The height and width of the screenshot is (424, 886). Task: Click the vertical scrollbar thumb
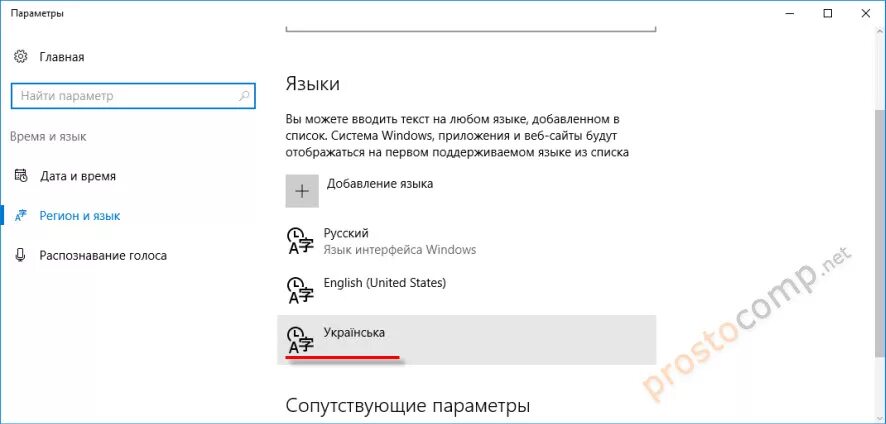[x=880, y=235]
